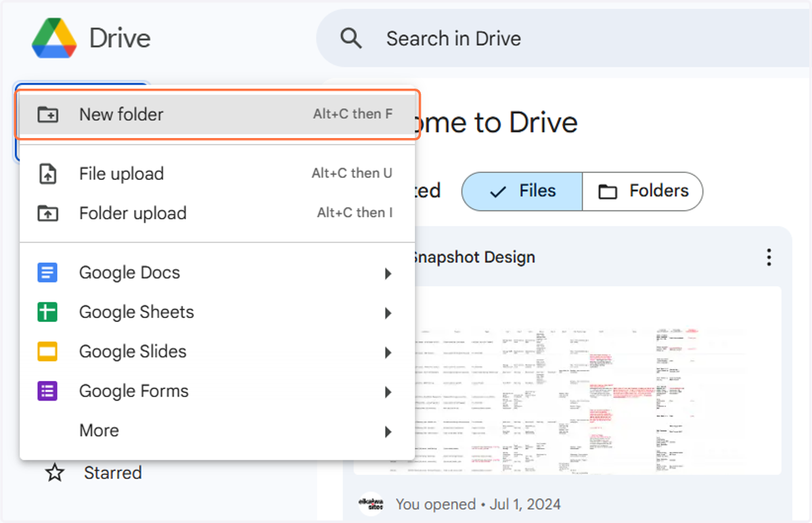Screen dimensions: 812x523
Task: Click the Google Drive logo
Action: click(55, 39)
